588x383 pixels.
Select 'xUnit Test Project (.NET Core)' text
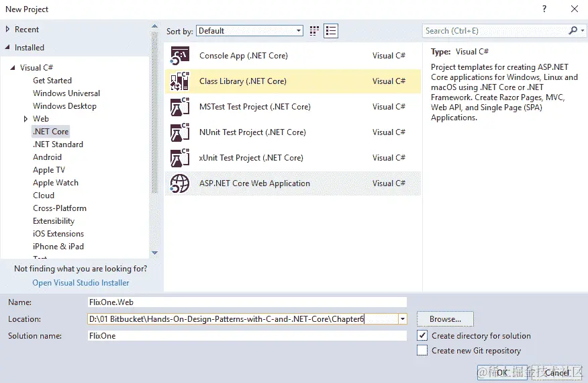pos(251,158)
